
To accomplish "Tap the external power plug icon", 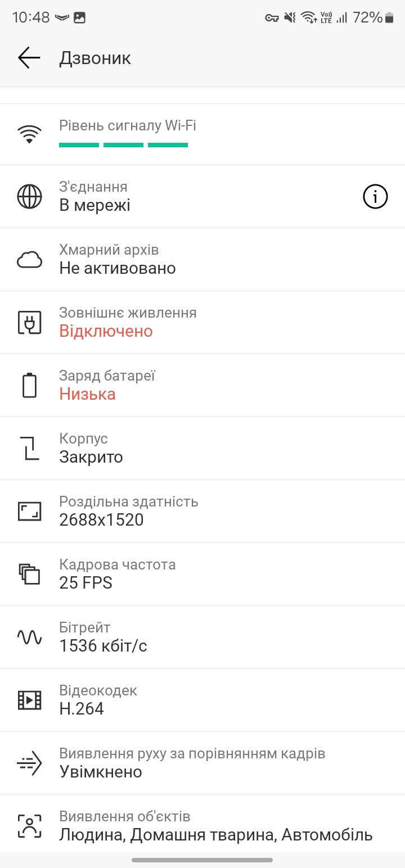I will click(x=30, y=323).
